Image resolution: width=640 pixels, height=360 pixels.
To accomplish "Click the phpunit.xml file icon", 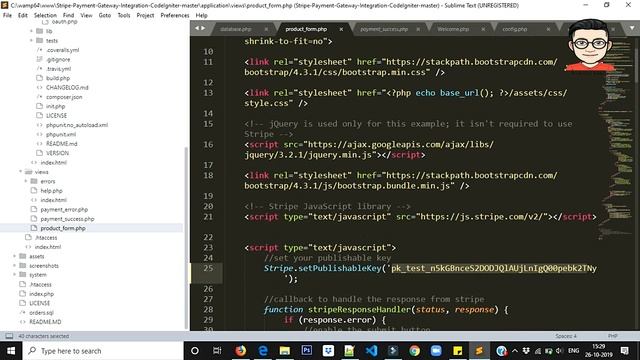I will 40,134.
